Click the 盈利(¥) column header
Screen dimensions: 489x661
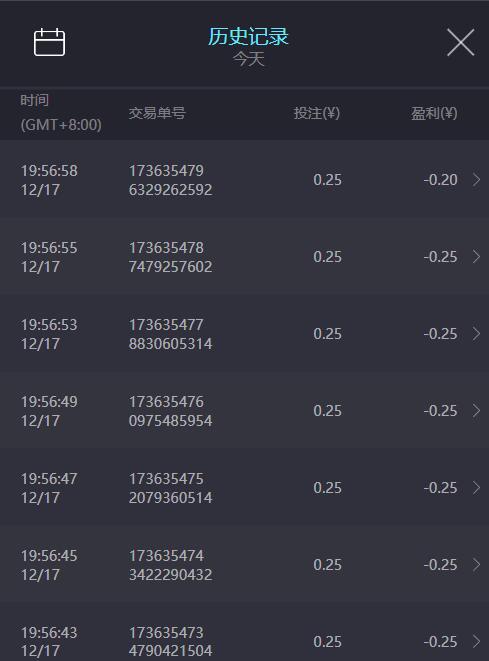click(434, 113)
